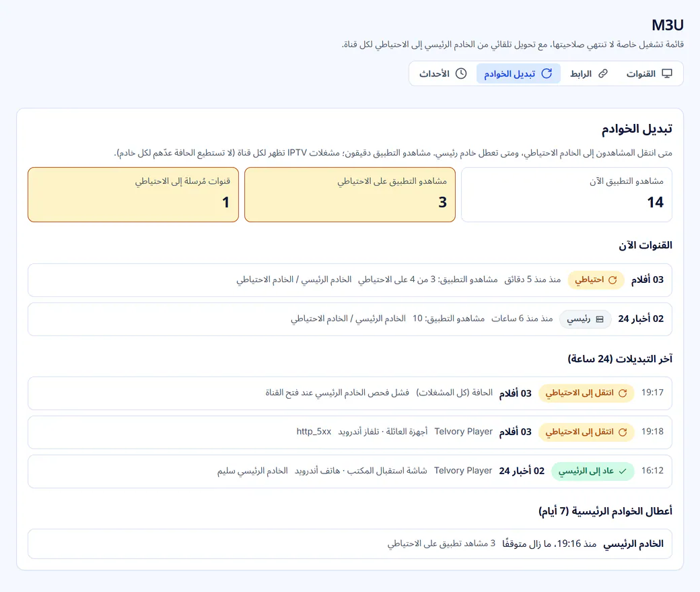Click شاشة استقبال المكتب · هاتف أندرويد text

(361, 471)
